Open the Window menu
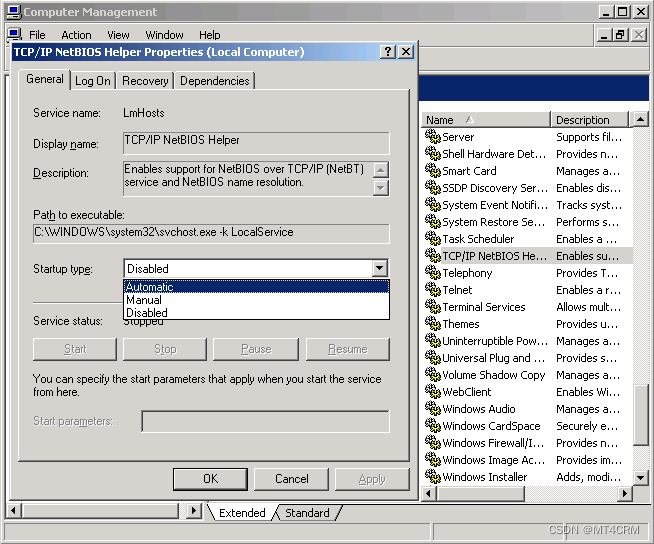This screenshot has height=544, width=654. pyautogui.click(x=164, y=35)
